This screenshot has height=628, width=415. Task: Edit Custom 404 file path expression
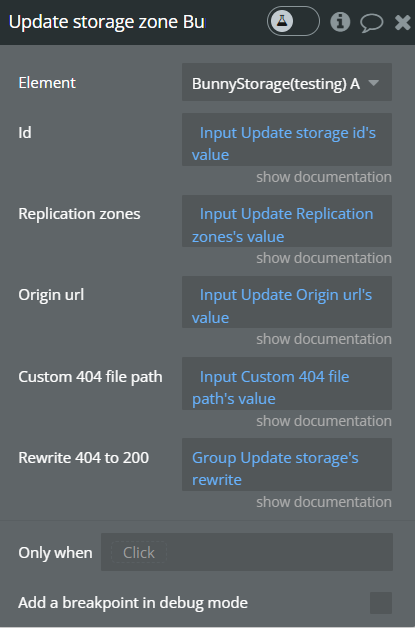click(287, 384)
